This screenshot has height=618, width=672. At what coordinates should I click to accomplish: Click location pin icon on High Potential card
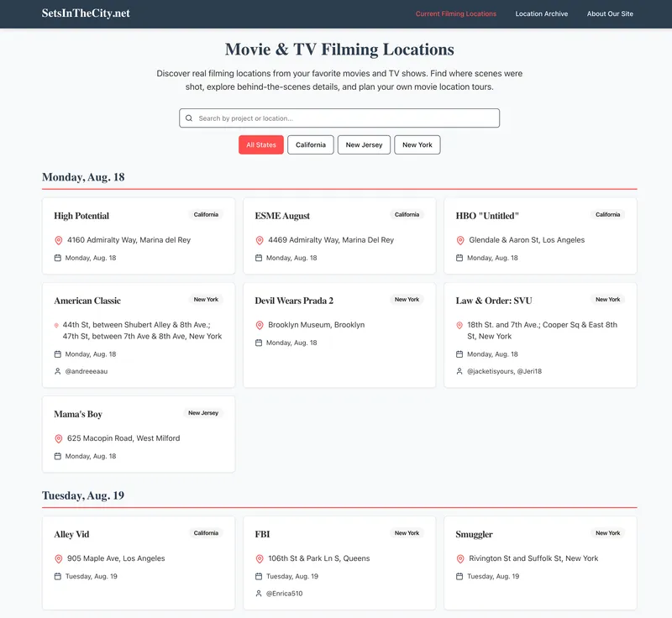59,240
